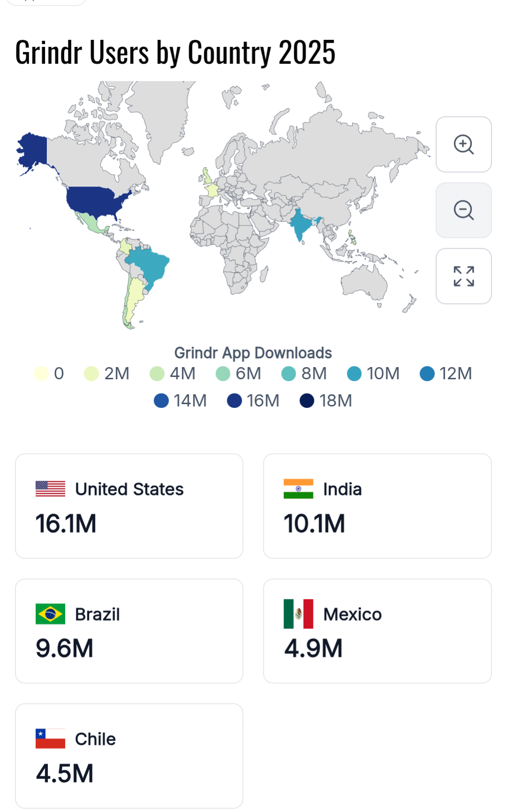Click the 'United States' country name
The image size is (506, 812).
click(129, 489)
